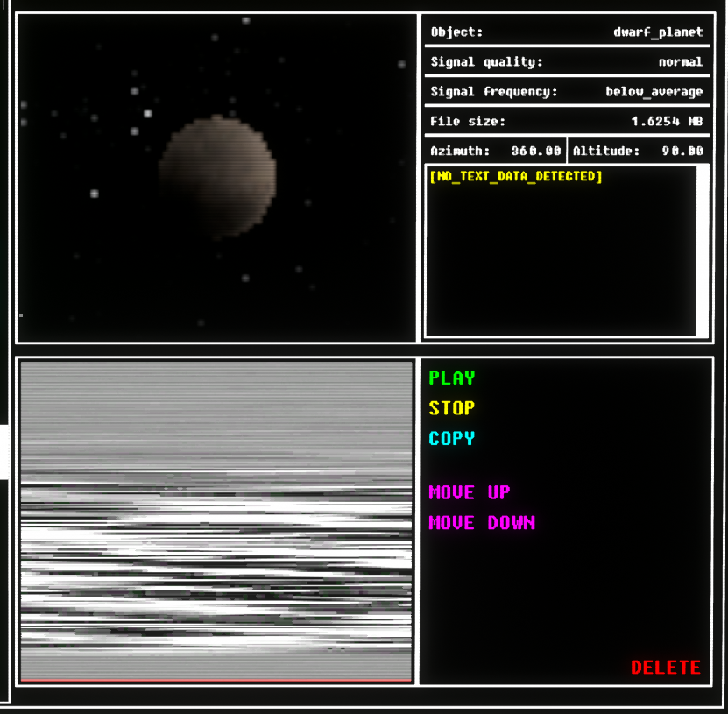The width and height of the screenshot is (728, 714).
Task: Select the Signal quality label
Action: 486,62
